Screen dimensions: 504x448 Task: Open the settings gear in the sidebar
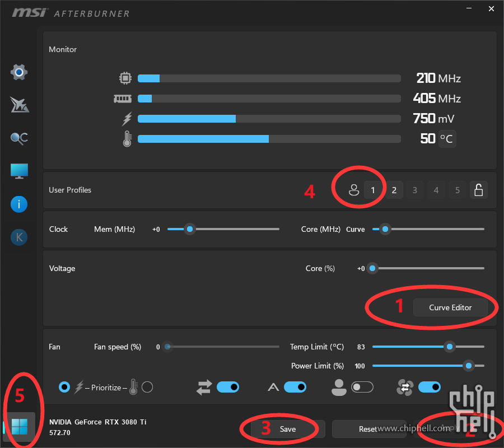coord(19,72)
